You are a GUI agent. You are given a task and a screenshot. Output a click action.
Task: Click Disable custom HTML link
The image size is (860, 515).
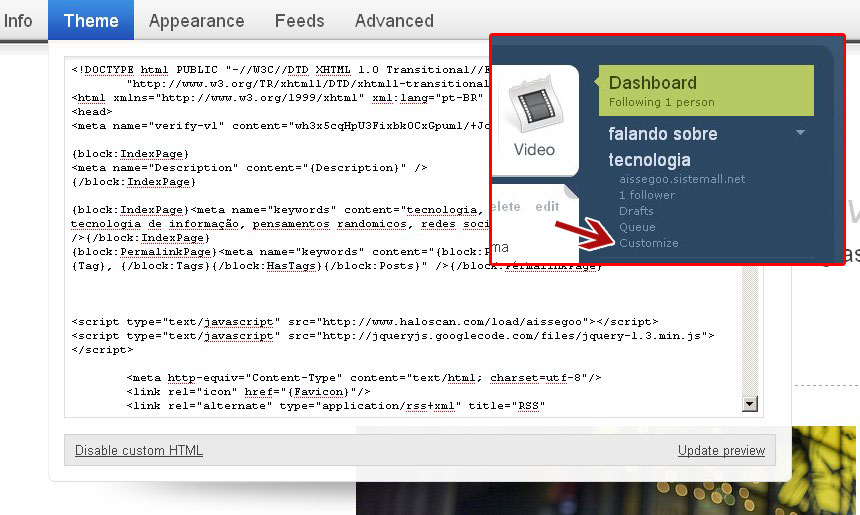click(139, 450)
